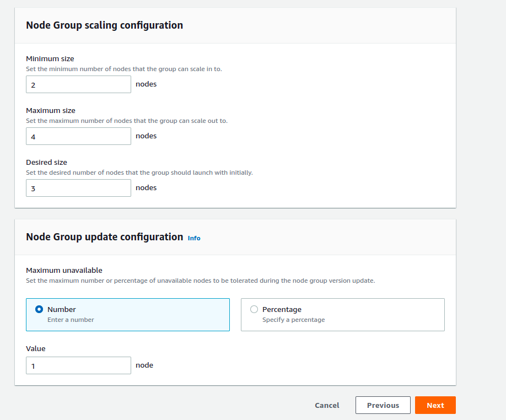Select the Percentage radio button
Image resolution: width=506 pixels, height=420 pixels.
254,309
